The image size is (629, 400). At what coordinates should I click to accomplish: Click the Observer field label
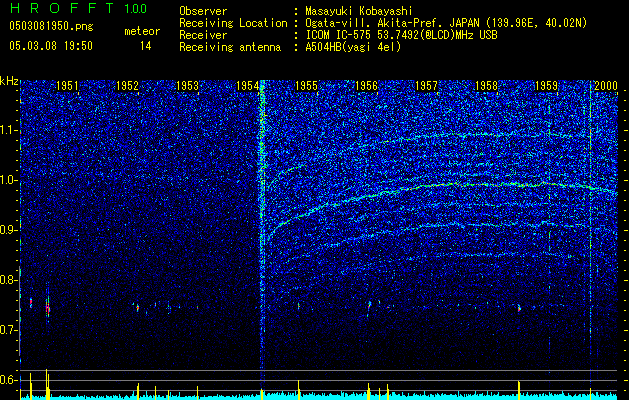203,11
